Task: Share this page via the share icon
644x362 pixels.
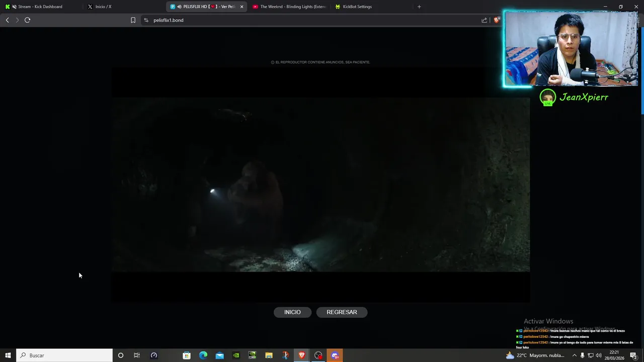Action: [484, 20]
